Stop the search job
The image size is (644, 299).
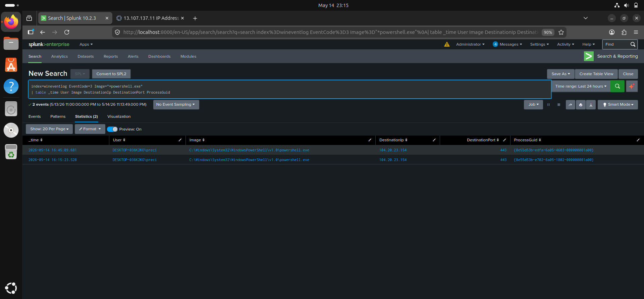pyautogui.click(x=559, y=105)
